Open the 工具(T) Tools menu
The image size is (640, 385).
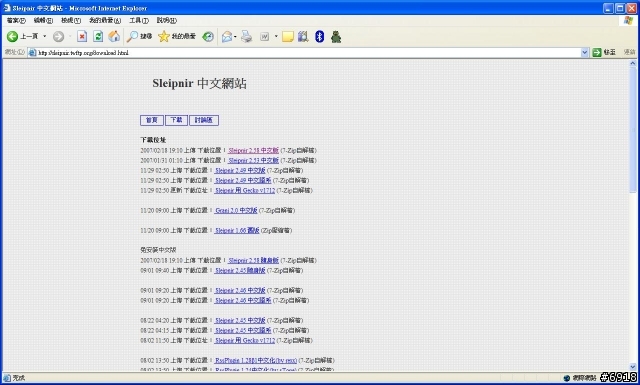coord(139,20)
